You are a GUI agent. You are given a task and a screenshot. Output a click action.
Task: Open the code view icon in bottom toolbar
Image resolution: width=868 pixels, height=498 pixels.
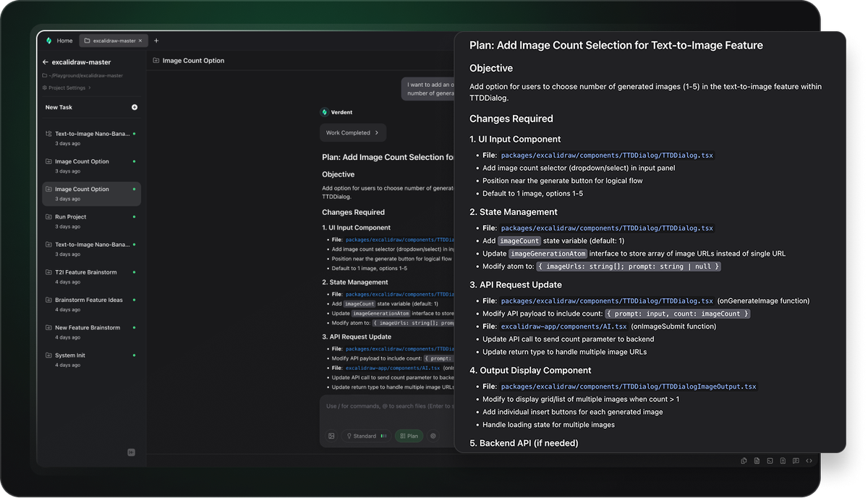pyautogui.click(x=809, y=460)
